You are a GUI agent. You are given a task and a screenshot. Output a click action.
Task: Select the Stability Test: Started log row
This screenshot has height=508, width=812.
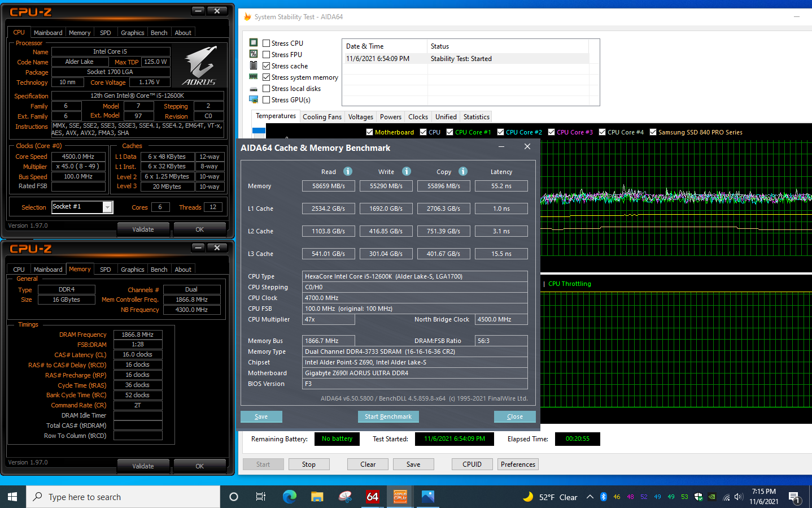tap(466, 59)
